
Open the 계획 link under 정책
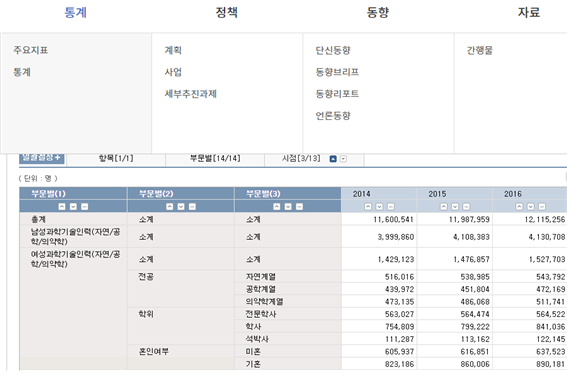pyautogui.click(x=173, y=50)
